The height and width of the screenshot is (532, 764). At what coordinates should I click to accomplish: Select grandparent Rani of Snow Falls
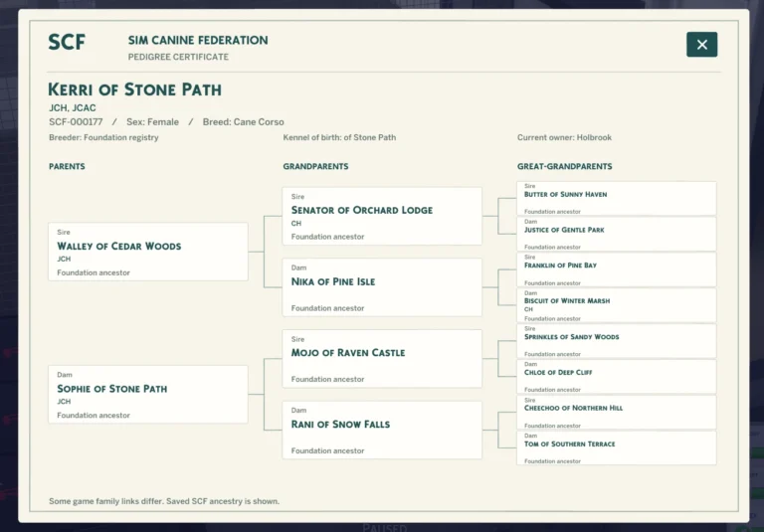pos(382,431)
